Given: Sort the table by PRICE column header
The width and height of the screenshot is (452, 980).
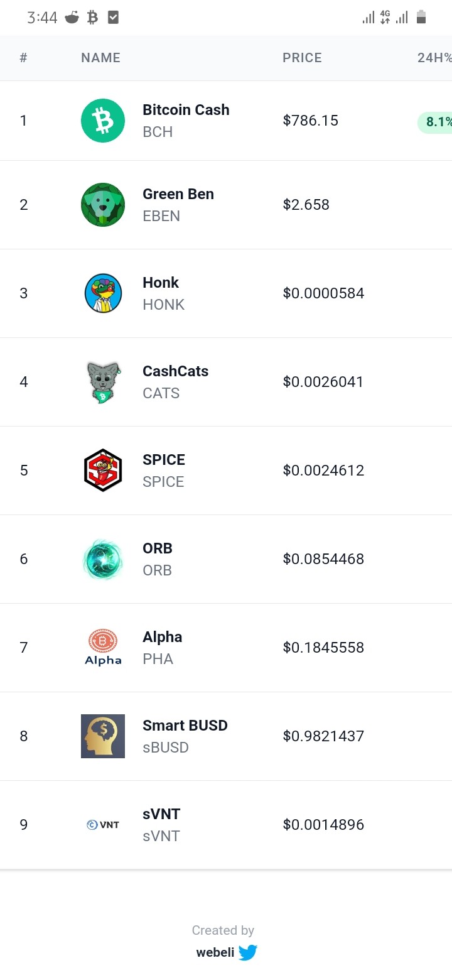Looking at the screenshot, I should click(x=302, y=58).
